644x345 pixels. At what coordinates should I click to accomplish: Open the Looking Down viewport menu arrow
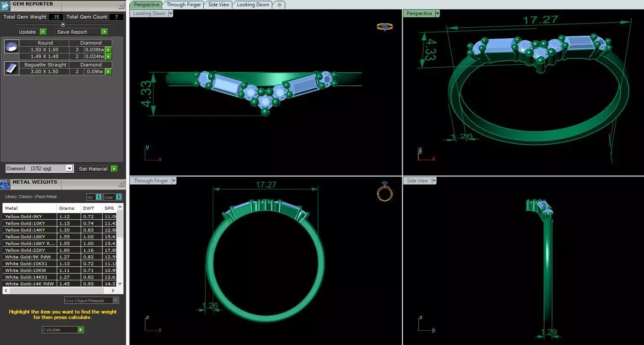coord(171,13)
